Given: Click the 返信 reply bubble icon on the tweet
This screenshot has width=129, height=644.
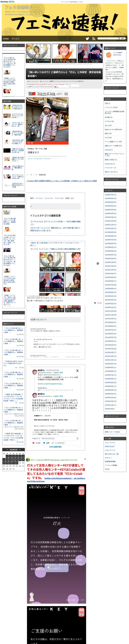Looking at the screenshot, I should pos(44,443).
